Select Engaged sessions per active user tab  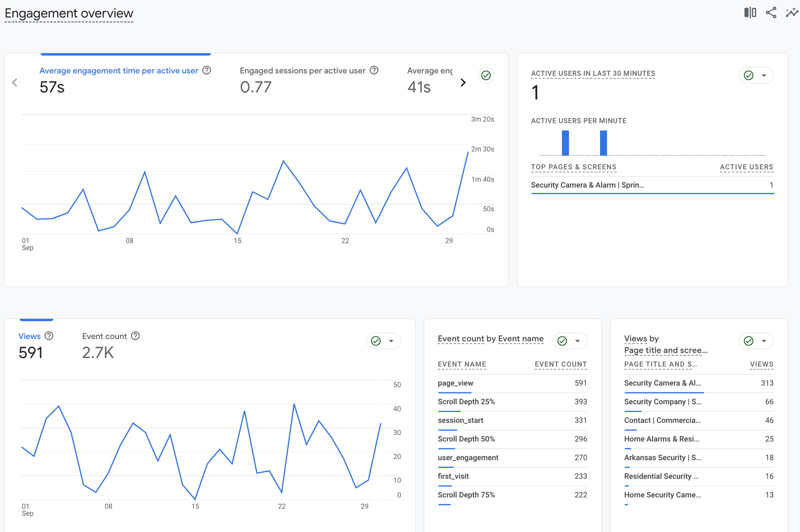tap(302, 71)
